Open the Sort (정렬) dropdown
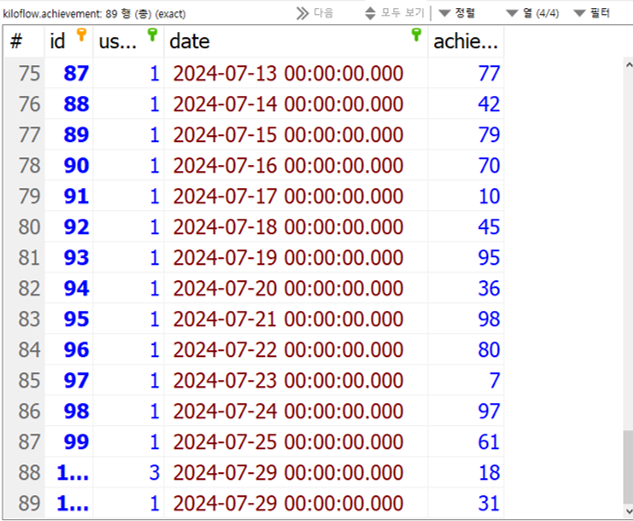Viewport: 633px width, 521px height. tap(457, 13)
